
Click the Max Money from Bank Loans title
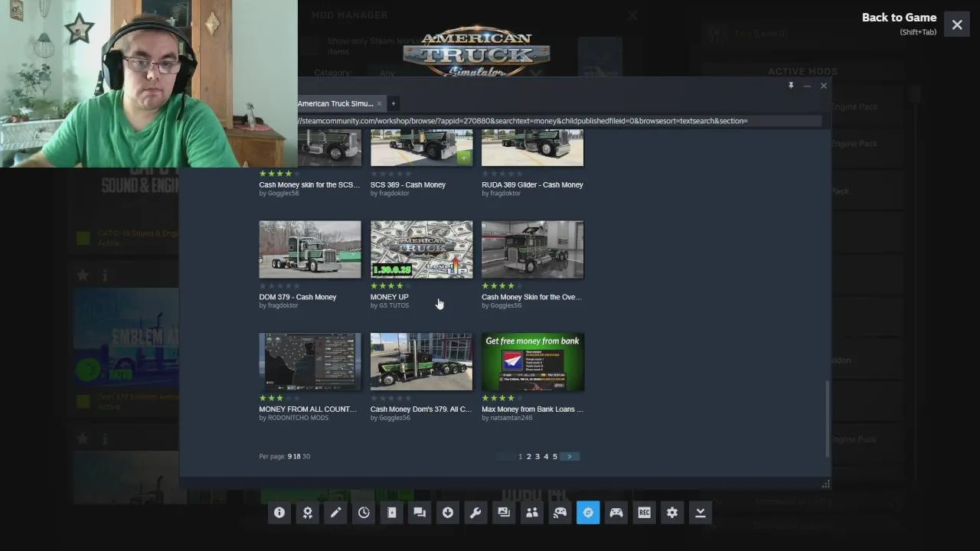click(532, 409)
